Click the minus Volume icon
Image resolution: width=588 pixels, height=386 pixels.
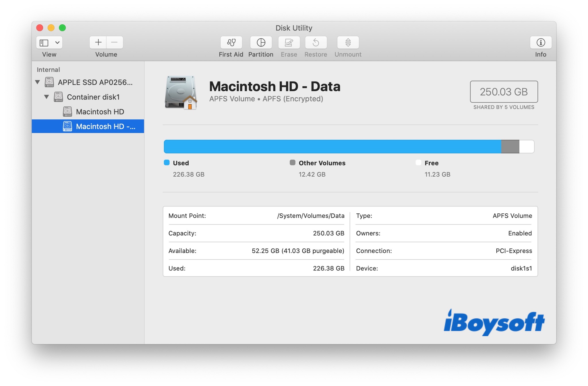click(x=115, y=42)
